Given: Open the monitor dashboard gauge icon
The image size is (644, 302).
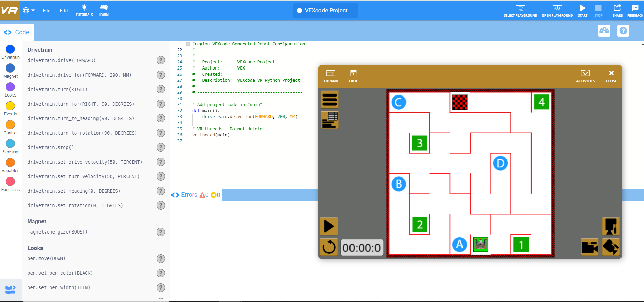Looking at the screenshot, I should tap(604, 31).
